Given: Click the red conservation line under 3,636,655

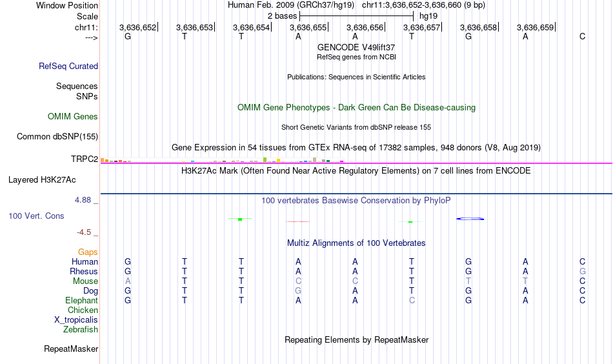Looking at the screenshot, I should pos(298,221).
